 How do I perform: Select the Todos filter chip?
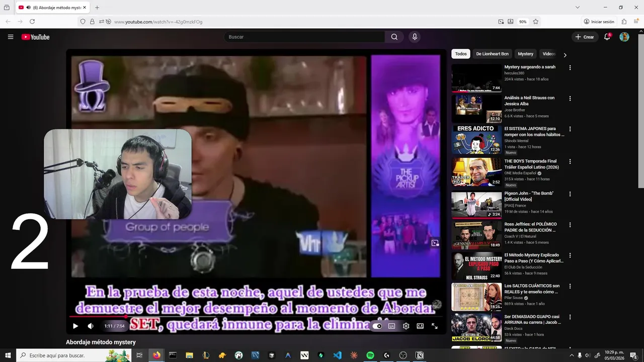(x=461, y=54)
